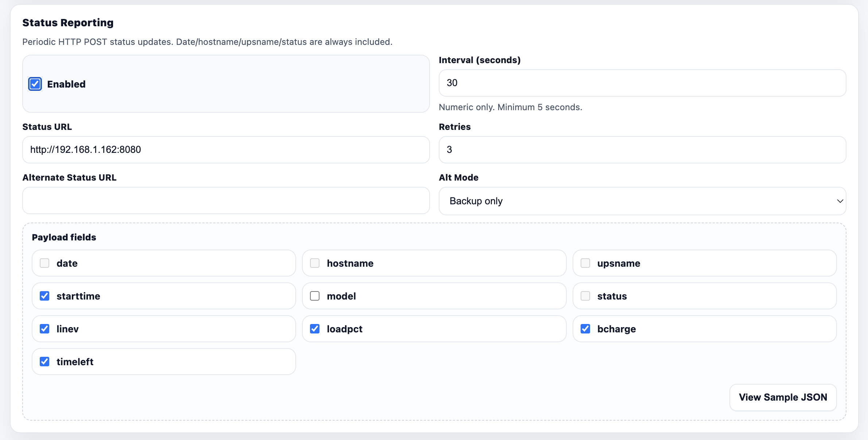Click the Alt Mode chevron icon
The width and height of the screenshot is (868, 440).
tap(840, 201)
